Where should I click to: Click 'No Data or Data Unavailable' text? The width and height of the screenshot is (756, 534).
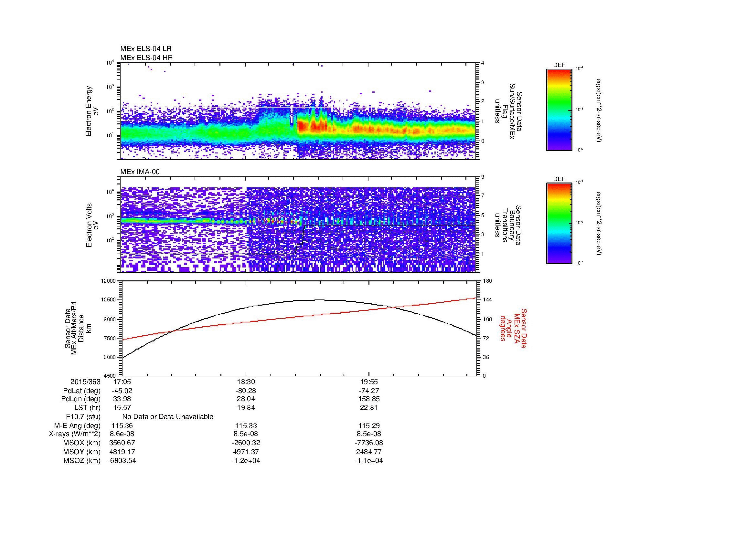pyautogui.click(x=168, y=417)
